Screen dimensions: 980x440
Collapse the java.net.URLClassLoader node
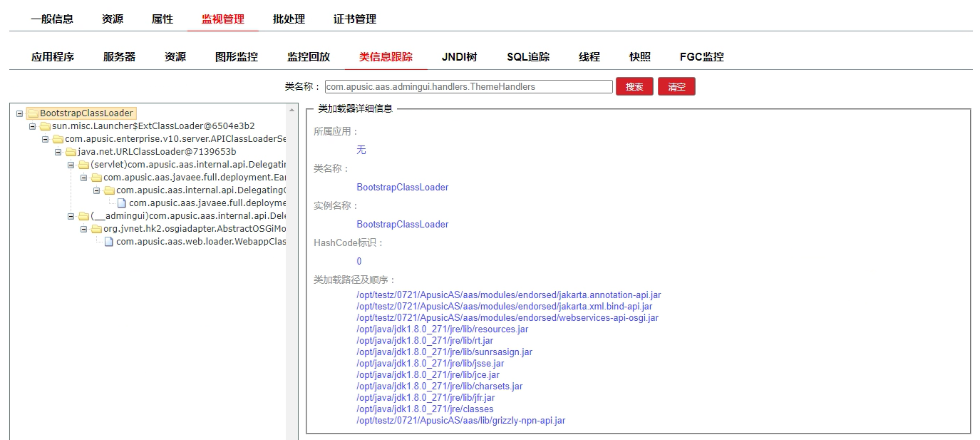[58, 152]
